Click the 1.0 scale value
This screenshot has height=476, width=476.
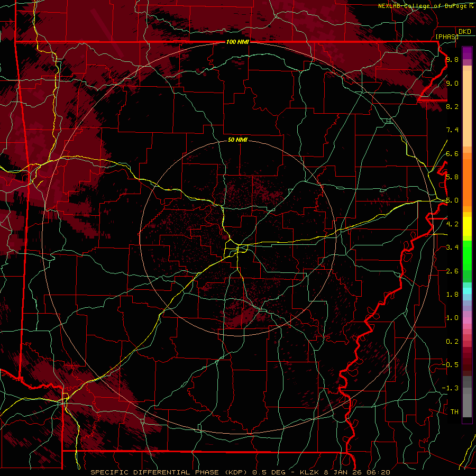(x=452, y=318)
